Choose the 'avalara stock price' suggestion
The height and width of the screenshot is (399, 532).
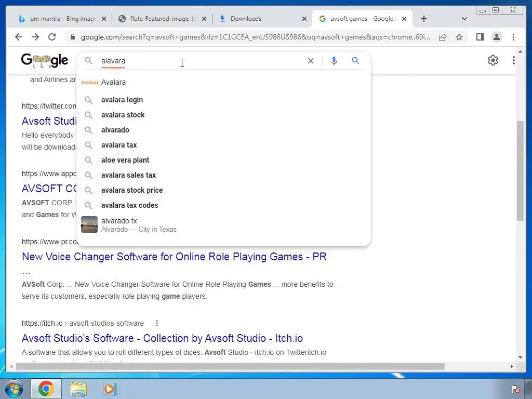click(223, 190)
